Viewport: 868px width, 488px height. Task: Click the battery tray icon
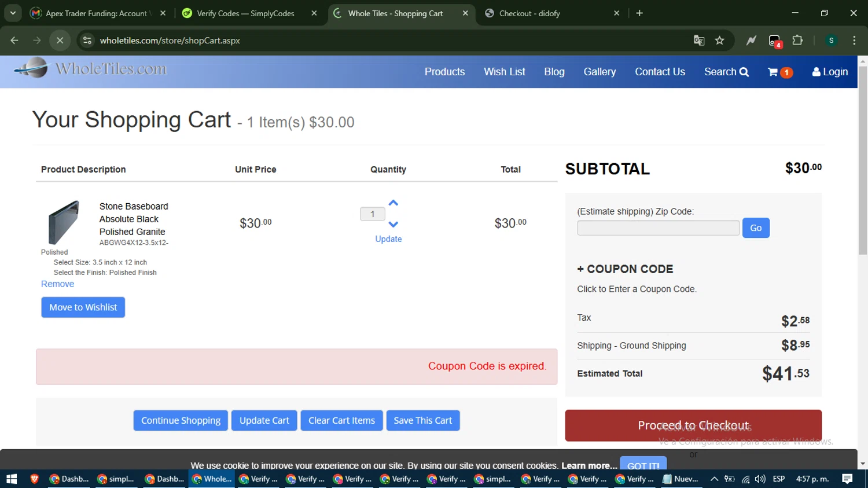(730, 479)
